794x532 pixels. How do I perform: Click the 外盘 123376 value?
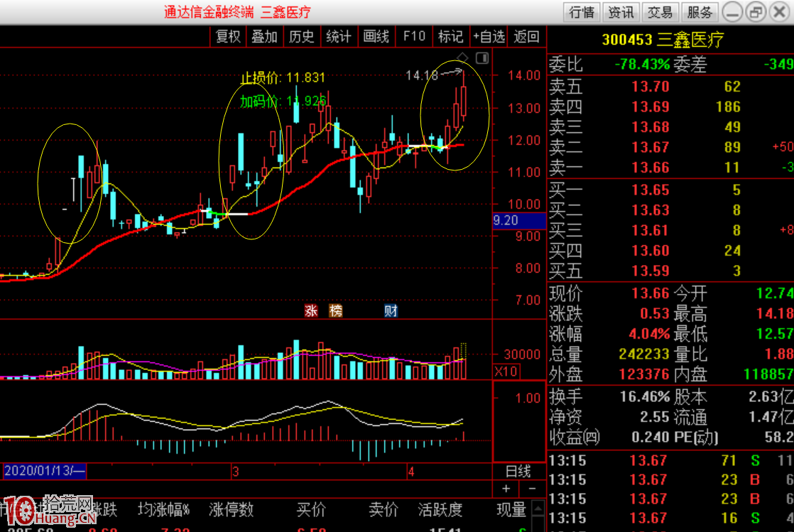pos(644,374)
